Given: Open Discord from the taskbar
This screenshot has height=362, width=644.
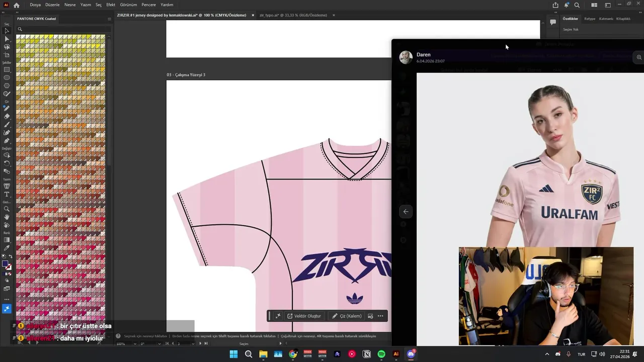Looking at the screenshot, I should (x=411, y=354).
